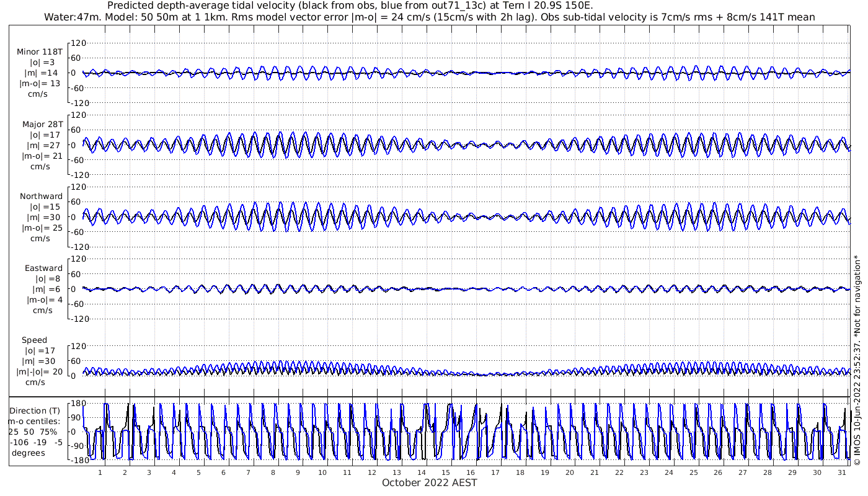Click day '28' on the date axis
Image resolution: width=868 pixels, height=496 pixels.
click(768, 472)
